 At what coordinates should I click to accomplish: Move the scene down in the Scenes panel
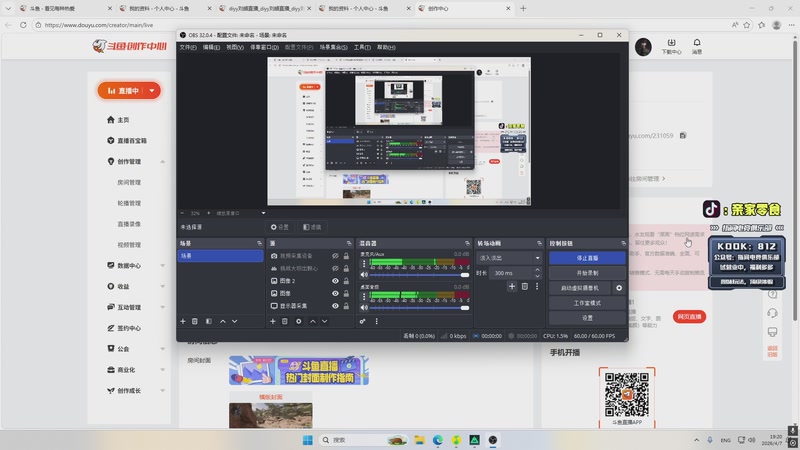tap(235, 321)
